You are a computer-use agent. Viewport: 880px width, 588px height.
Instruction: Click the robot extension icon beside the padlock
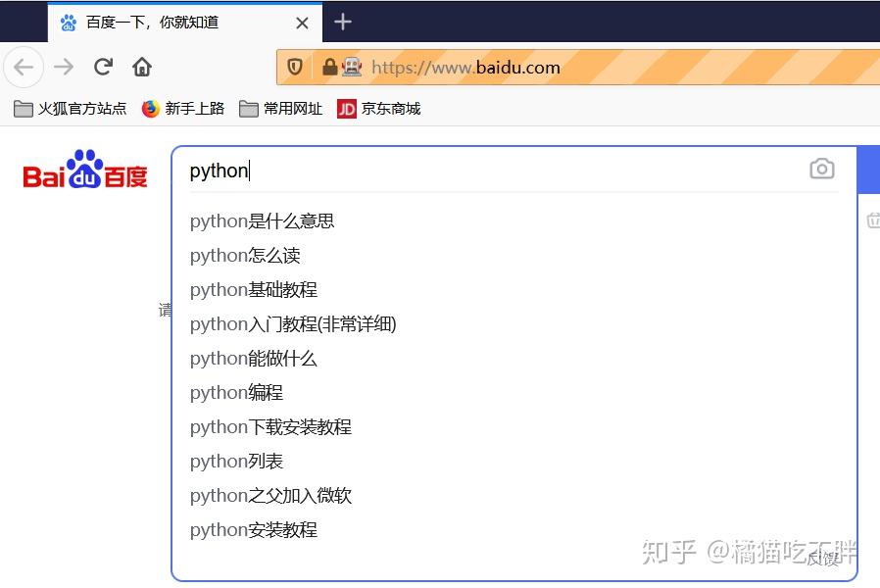[350, 67]
